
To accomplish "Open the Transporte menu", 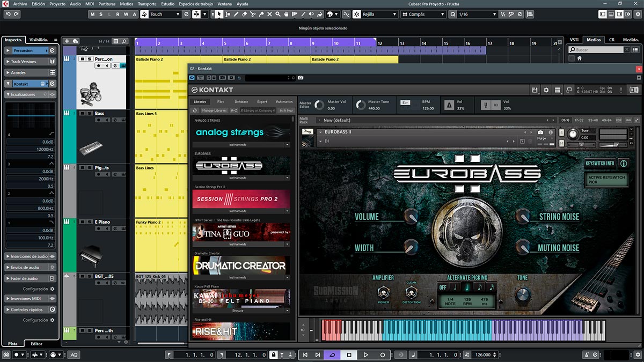I will coord(147,4).
